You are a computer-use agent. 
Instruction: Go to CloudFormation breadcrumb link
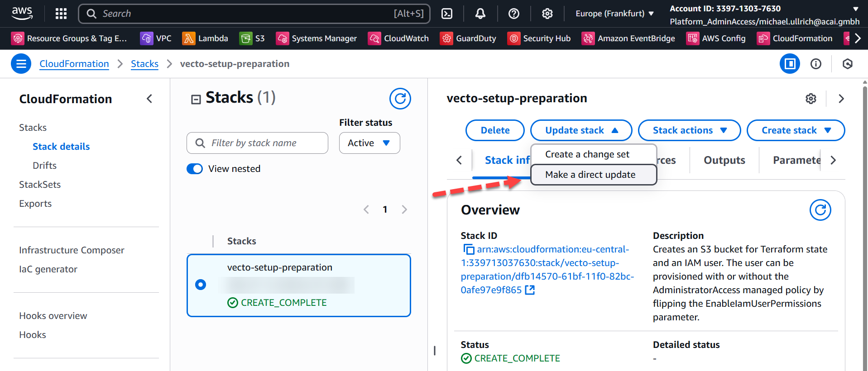point(74,64)
